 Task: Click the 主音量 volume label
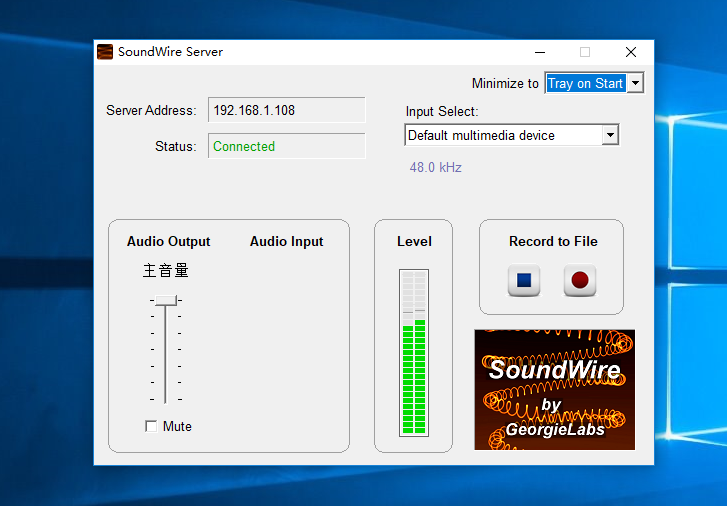coord(166,270)
